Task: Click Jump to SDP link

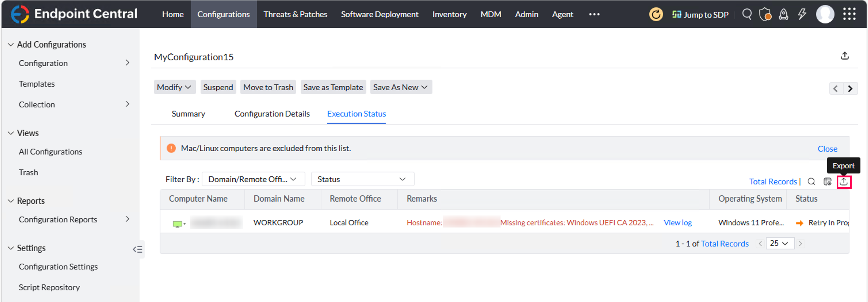Action: (701, 14)
